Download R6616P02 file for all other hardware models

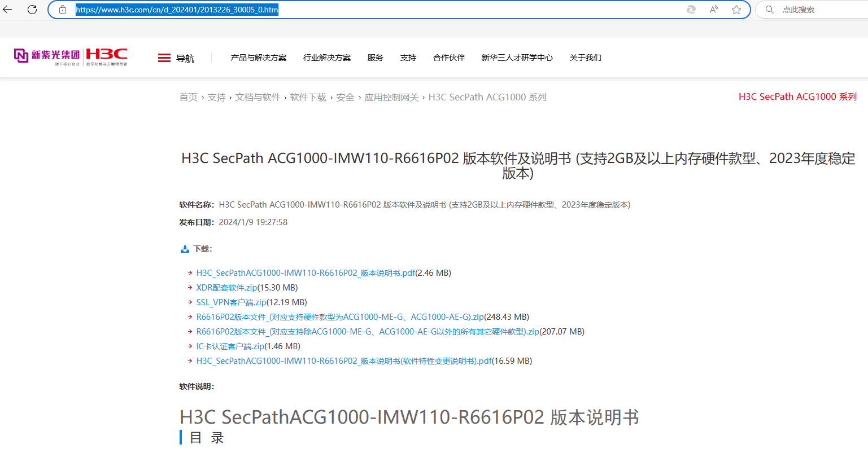tap(368, 332)
